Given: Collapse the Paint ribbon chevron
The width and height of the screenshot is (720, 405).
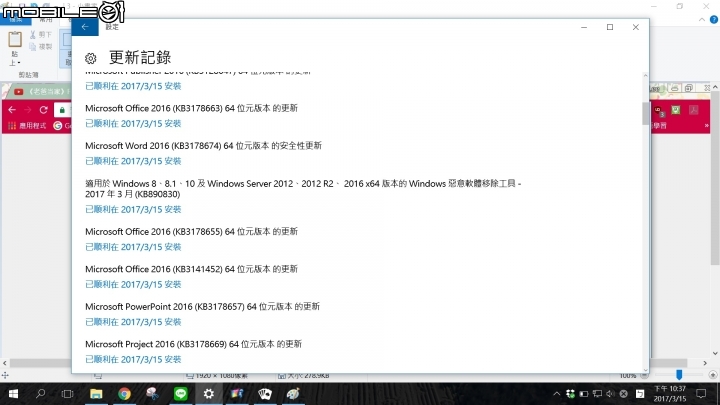Looking at the screenshot, I should (702, 19).
